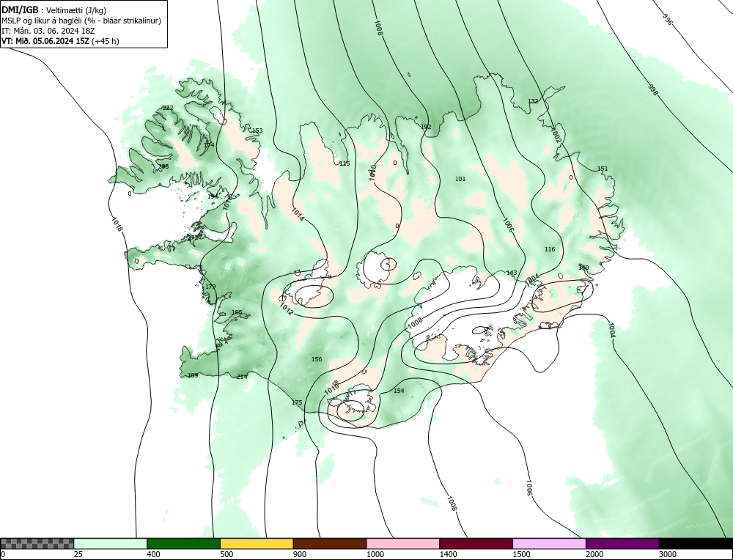Click the legend tick label '500'
This screenshot has width=733, height=560.
[x=226, y=554]
